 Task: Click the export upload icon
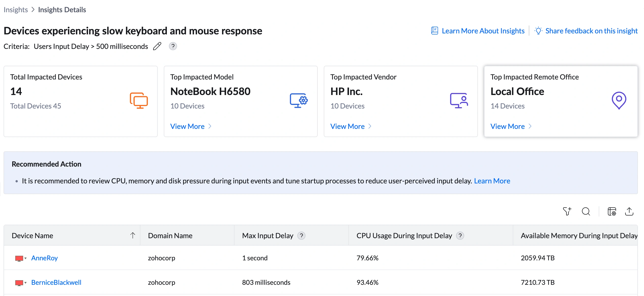629,211
